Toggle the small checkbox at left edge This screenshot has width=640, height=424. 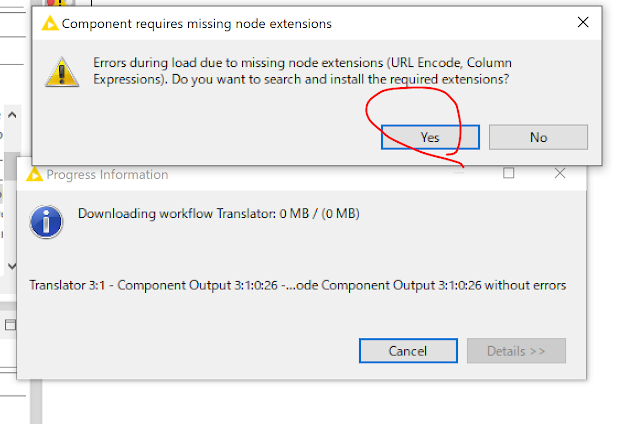pos(10,325)
